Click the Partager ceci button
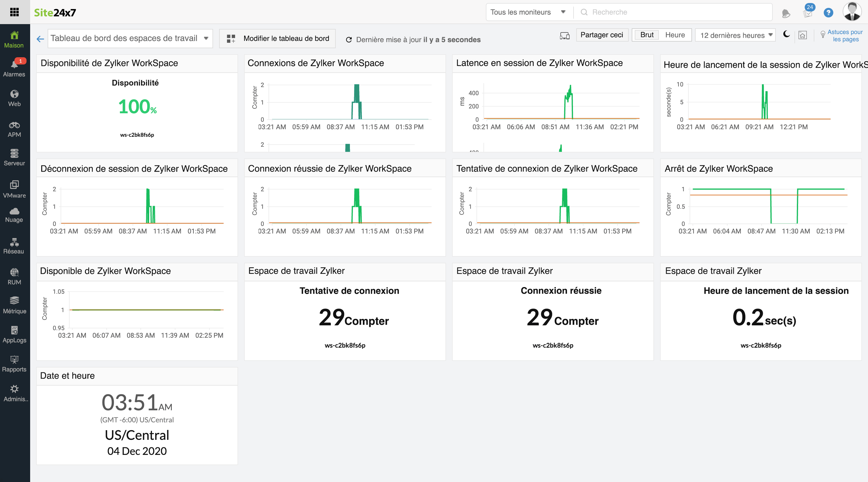 pyautogui.click(x=602, y=35)
